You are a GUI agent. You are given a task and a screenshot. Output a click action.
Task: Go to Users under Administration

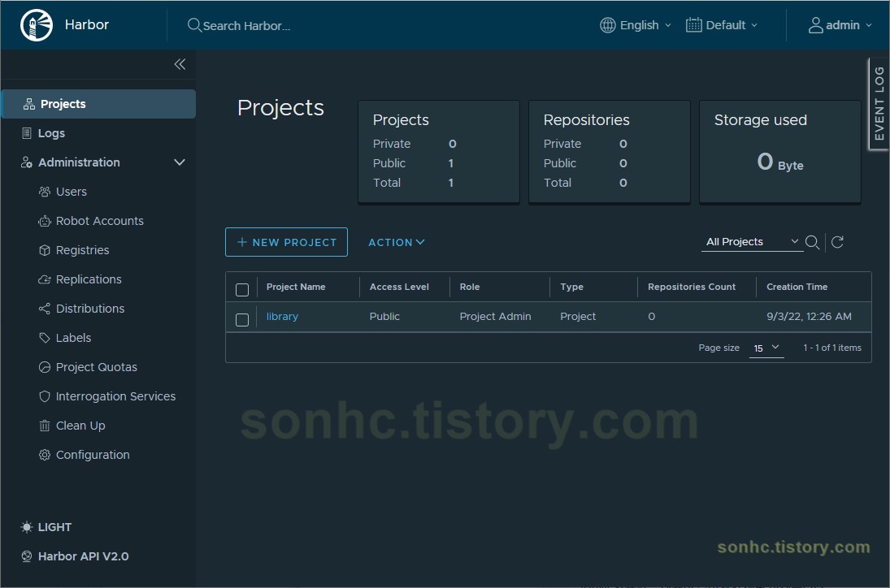coord(71,192)
